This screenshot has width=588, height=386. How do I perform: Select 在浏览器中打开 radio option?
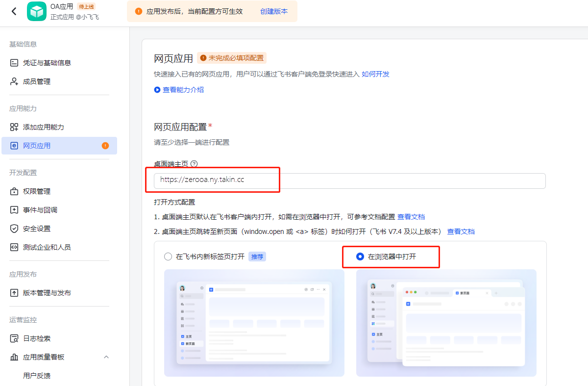360,257
